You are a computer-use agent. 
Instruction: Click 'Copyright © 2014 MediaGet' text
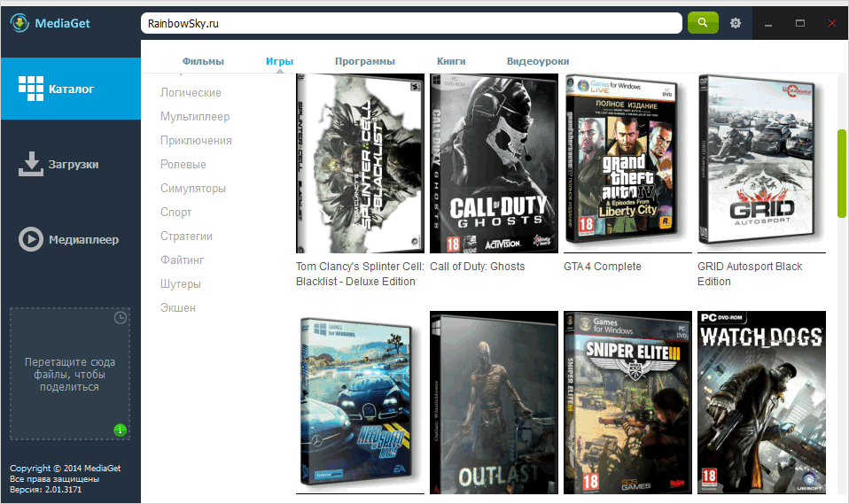click(65, 469)
